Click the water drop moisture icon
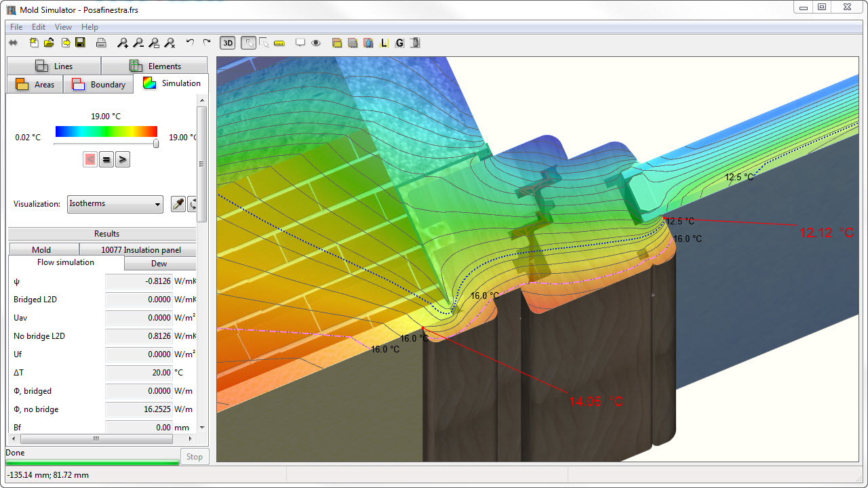Viewport: 868px width, 488px height. pyautogui.click(x=368, y=43)
